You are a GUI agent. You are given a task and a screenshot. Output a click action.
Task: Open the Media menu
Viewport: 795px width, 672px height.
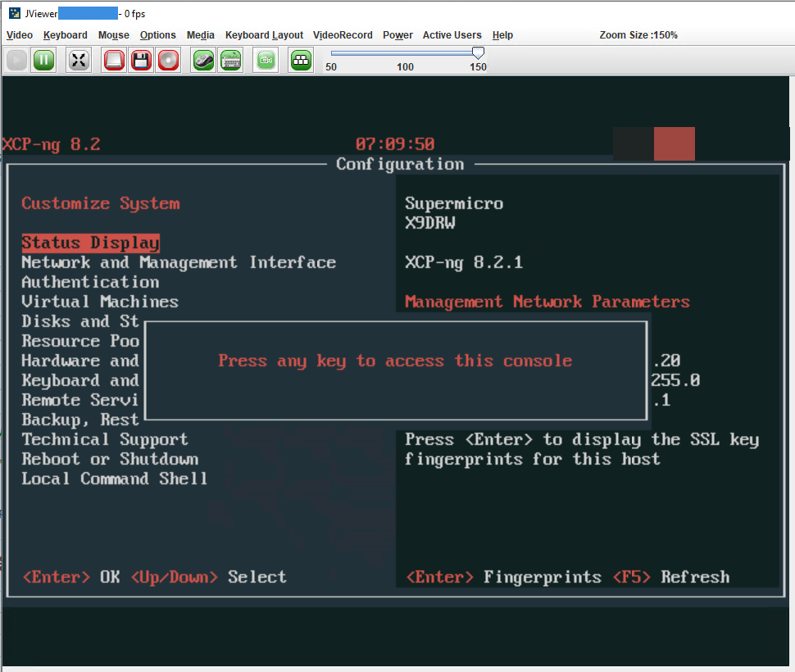point(200,35)
